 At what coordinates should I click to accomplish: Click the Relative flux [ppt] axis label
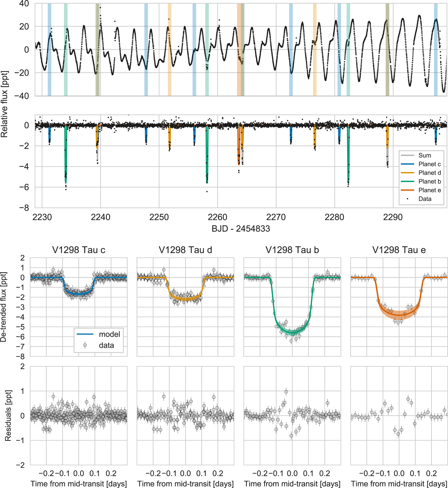coord(4,104)
